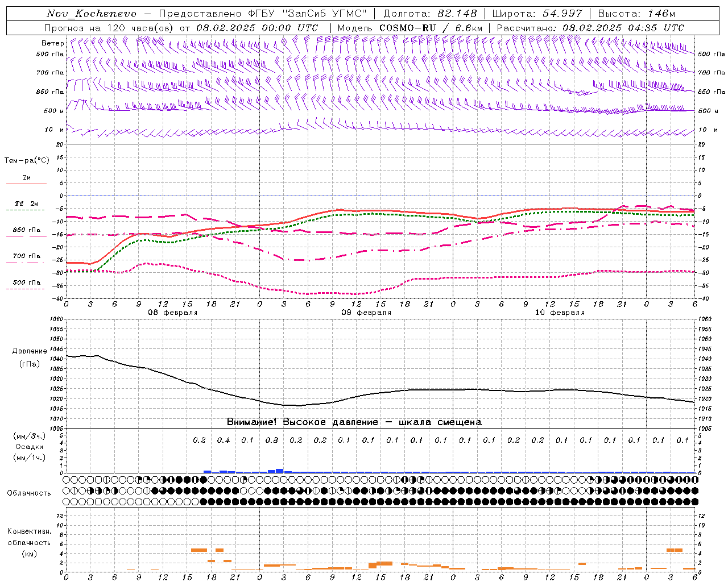728x582 pixels.
Task: Click the Ветер wind panel label
Action: [53, 43]
